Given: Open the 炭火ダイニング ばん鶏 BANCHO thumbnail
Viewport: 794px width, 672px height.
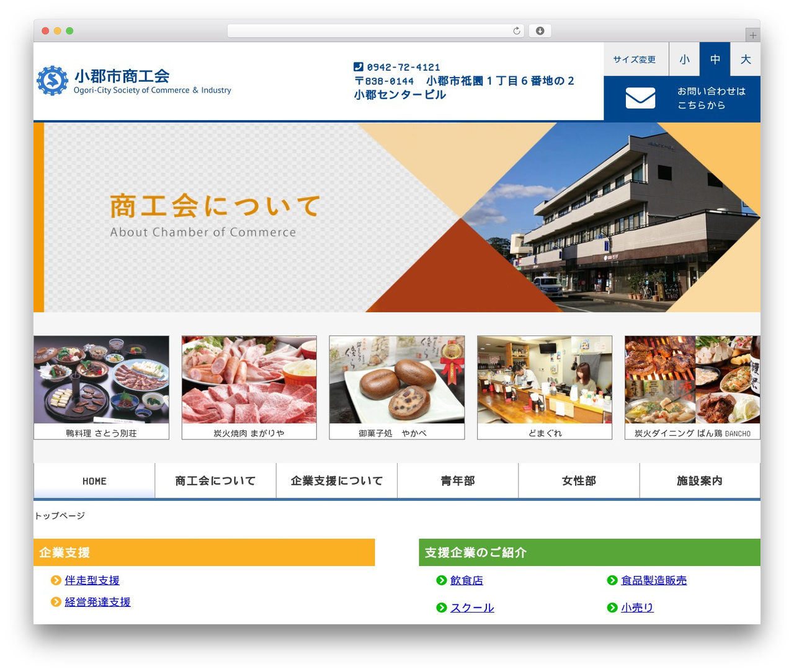Looking at the screenshot, I should [x=692, y=387].
